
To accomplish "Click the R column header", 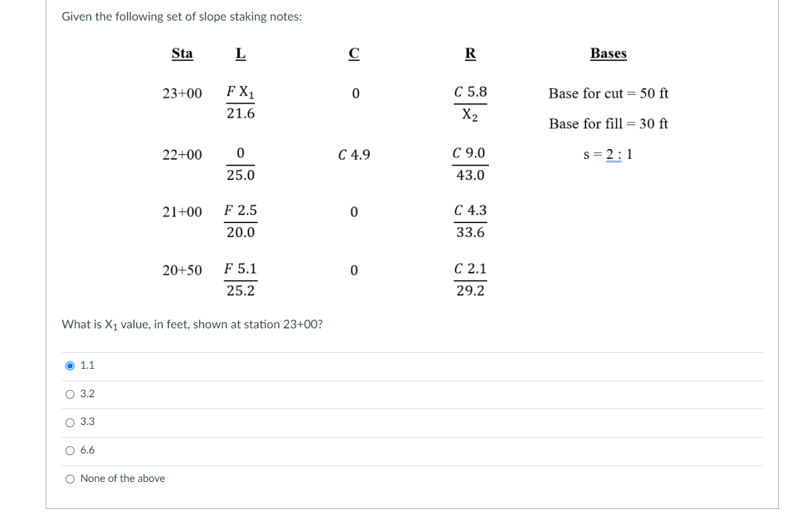I will pyautogui.click(x=470, y=54).
